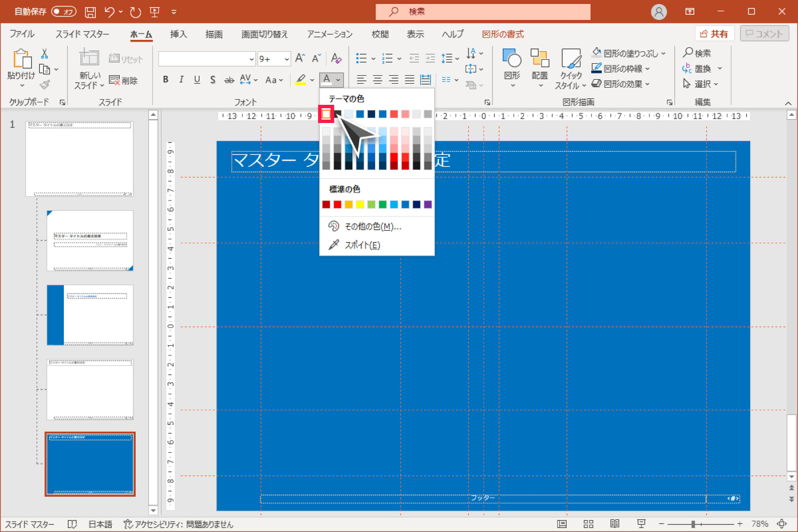This screenshot has width=798, height=532.
Task: Align text right icon
Action: point(393,80)
